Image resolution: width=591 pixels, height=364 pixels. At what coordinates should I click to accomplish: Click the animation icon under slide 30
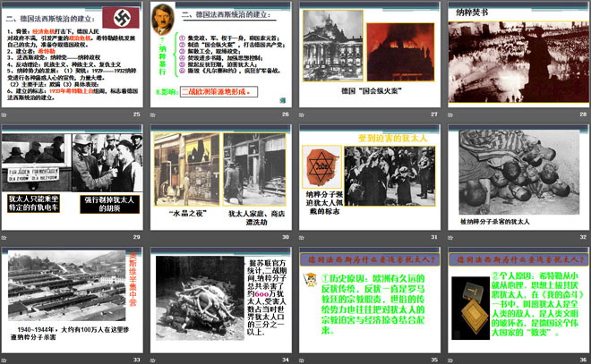click(154, 237)
